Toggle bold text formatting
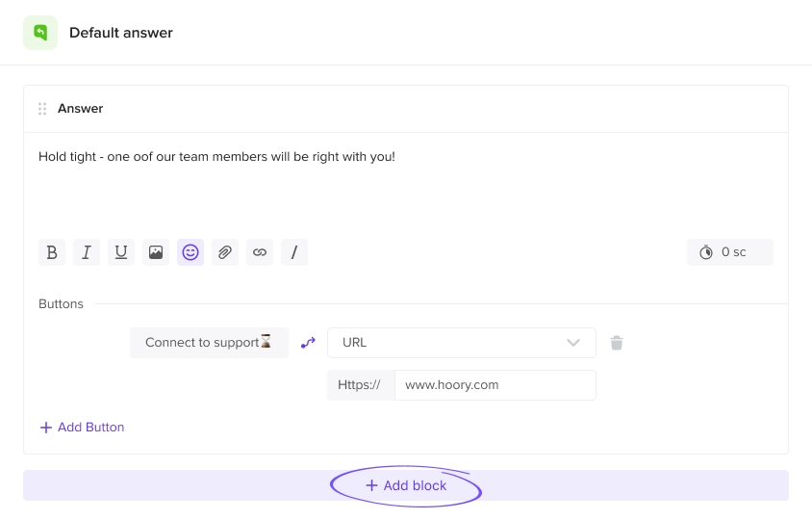Screen dimensions: 812x520 click(52, 252)
